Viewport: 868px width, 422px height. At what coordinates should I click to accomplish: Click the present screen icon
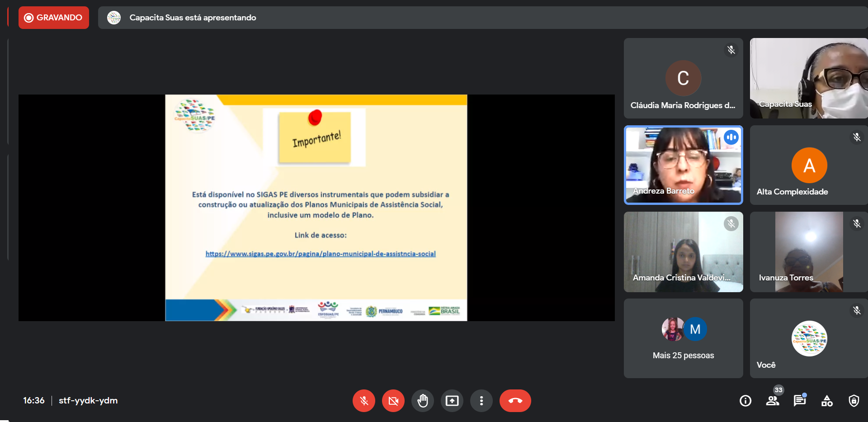point(452,401)
